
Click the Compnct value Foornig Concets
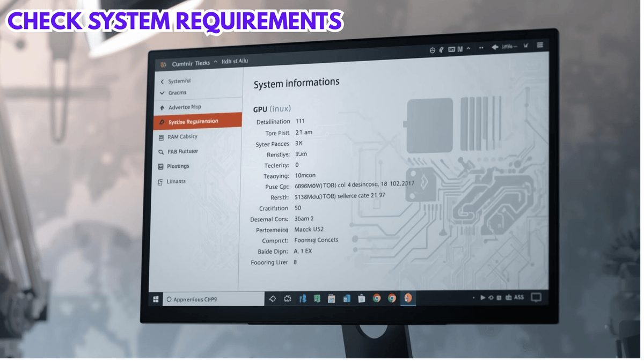(316, 240)
